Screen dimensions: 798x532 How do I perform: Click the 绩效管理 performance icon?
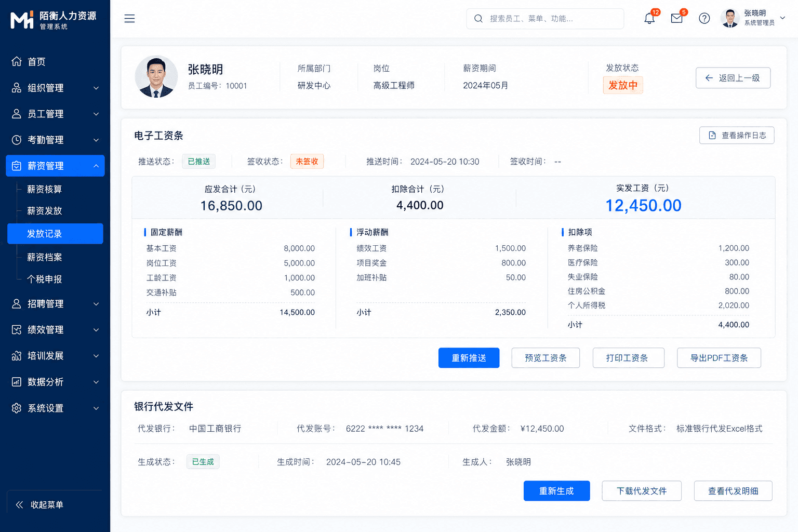click(x=17, y=330)
